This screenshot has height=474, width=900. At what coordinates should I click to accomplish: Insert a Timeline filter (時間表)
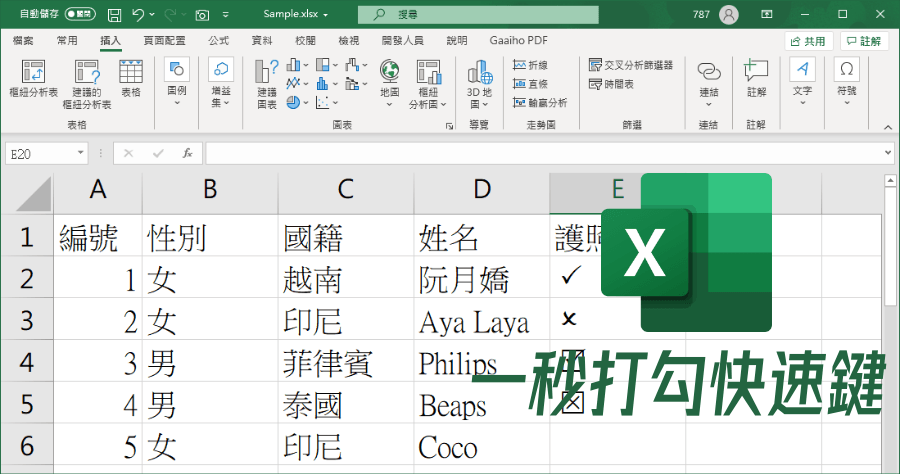[x=611, y=84]
